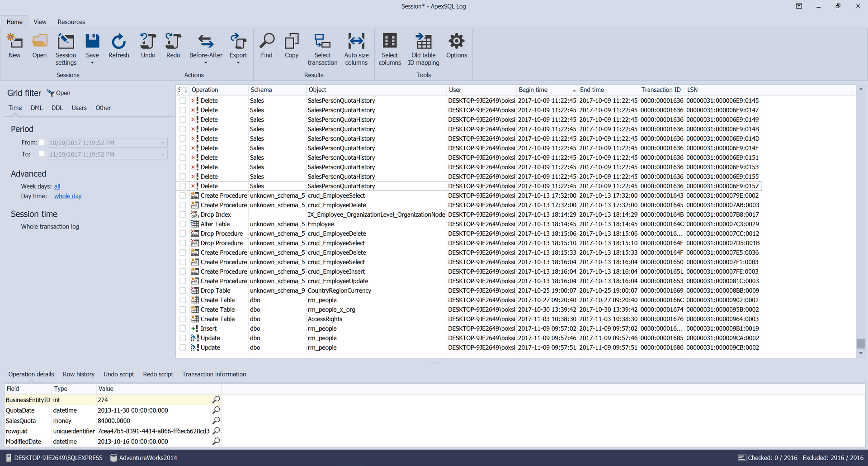Check the Create Table AccessRights row
This screenshot has height=466, width=868.
[x=183, y=319]
